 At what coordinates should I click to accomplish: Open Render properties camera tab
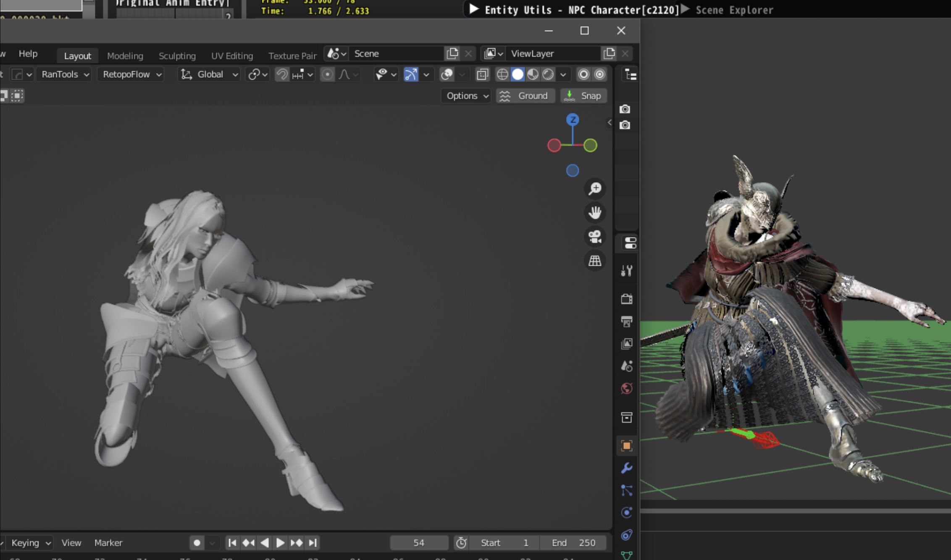click(x=626, y=299)
